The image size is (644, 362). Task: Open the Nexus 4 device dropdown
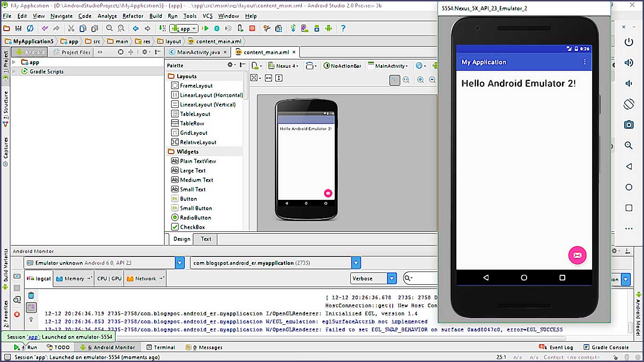click(284, 66)
